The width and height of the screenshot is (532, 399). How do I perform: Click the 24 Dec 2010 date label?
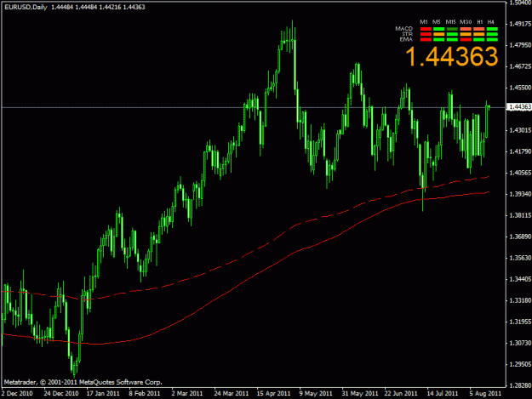pyautogui.click(x=61, y=393)
